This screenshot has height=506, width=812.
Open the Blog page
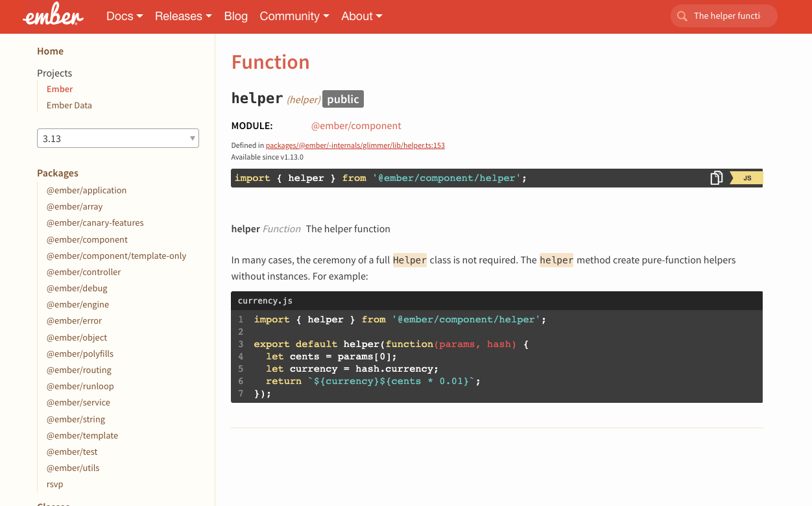[236, 16]
